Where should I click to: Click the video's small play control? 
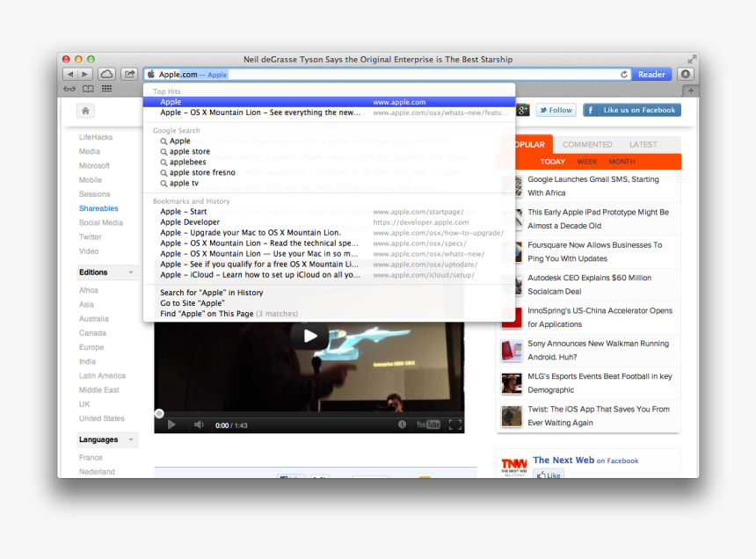point(171,425)
